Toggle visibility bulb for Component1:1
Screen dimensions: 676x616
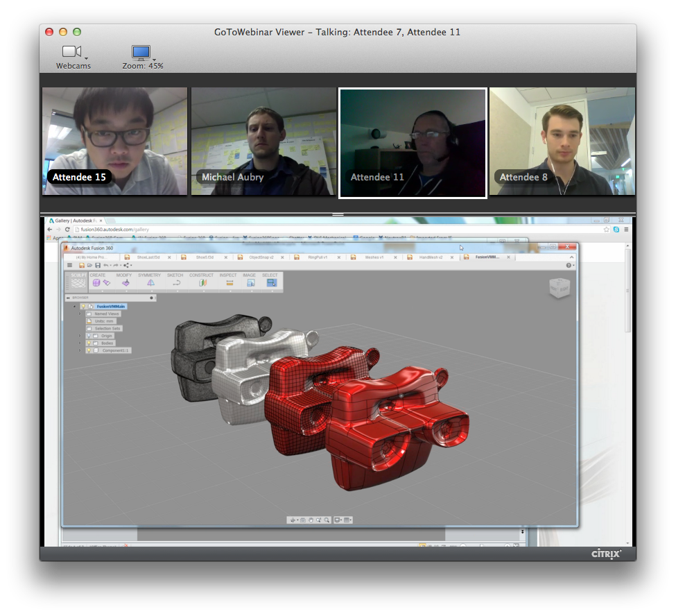coord(89,350)
